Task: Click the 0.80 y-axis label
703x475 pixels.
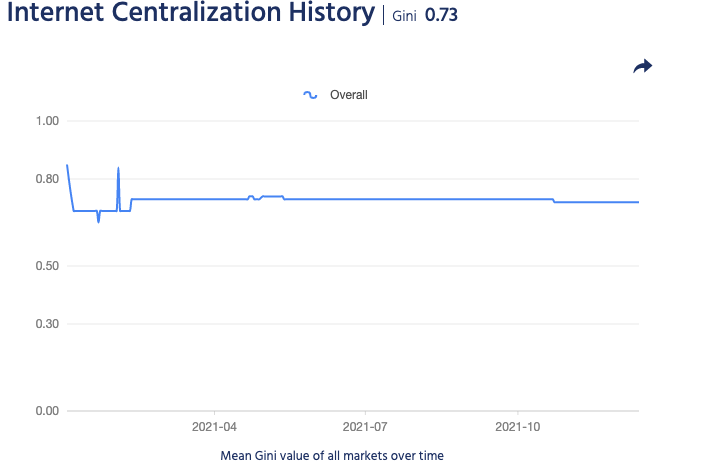Action: 48,179
